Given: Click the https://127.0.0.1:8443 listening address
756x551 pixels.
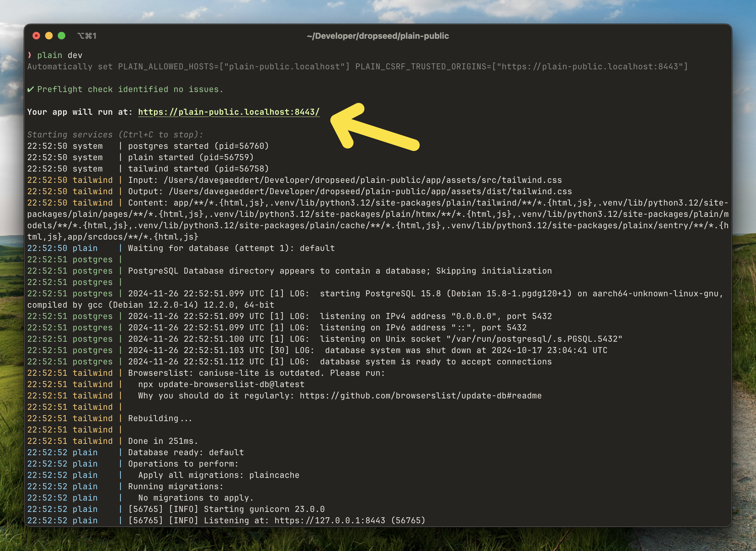Looking at the screenshot, I should (329, 520).
